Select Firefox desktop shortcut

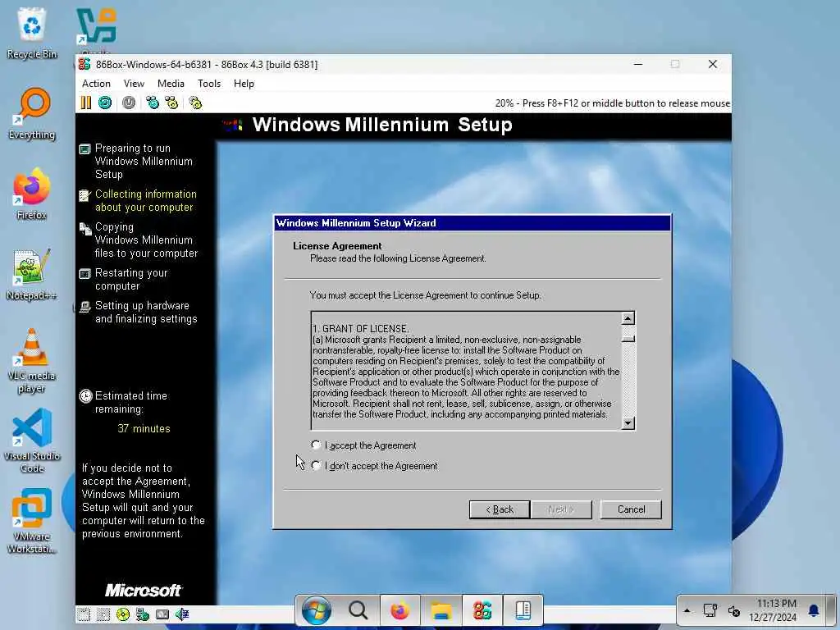coord(32,194)
